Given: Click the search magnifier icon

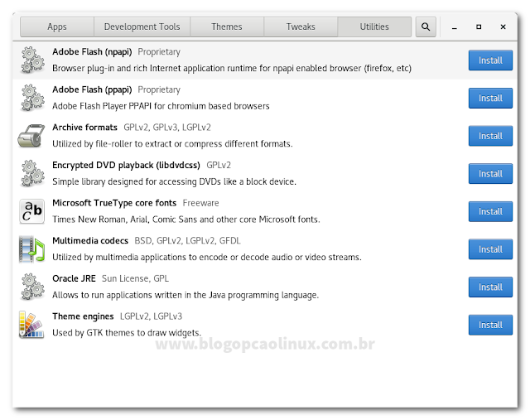Looking at the screenshot, I should [x=426, y=27].
